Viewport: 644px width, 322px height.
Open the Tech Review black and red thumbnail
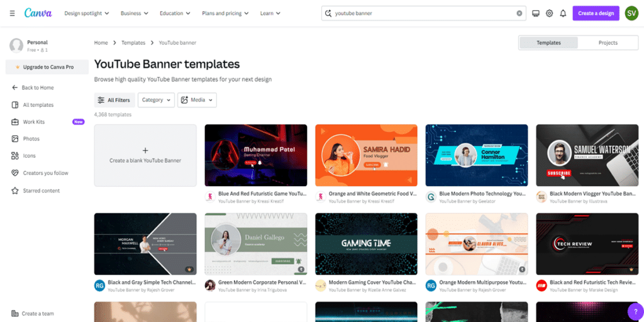(x=587, y=244)
